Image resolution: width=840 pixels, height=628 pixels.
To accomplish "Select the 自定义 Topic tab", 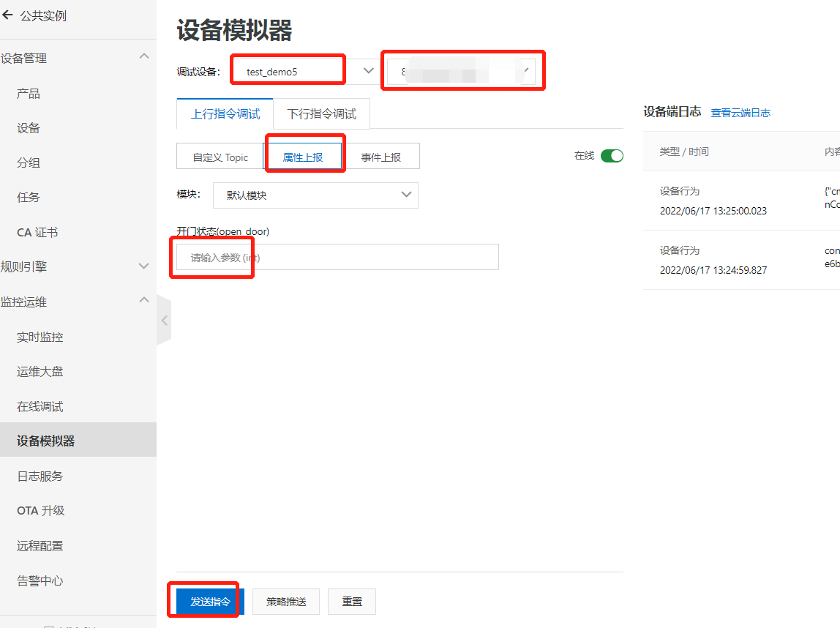I will 222,156.
